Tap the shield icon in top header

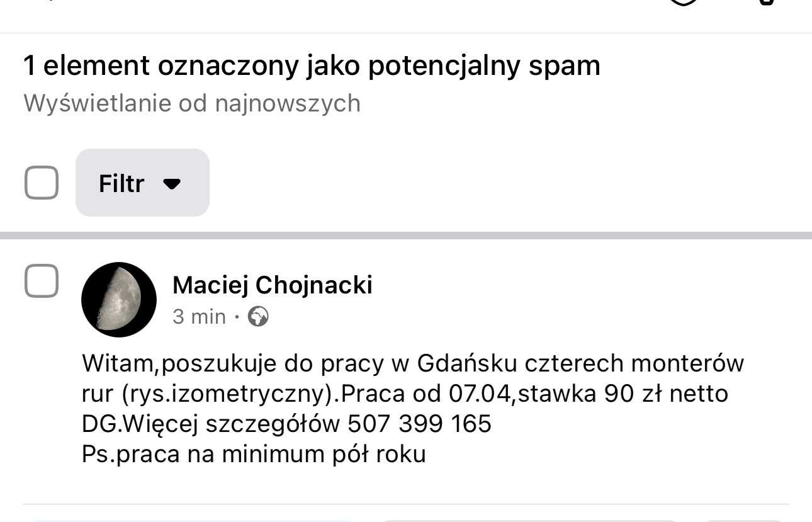[684, 2]
